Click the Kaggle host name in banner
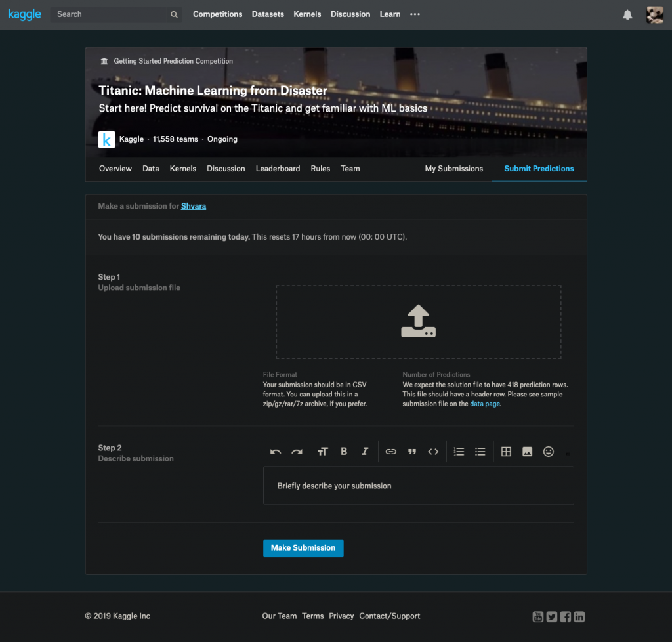 (x=131, y=139)
